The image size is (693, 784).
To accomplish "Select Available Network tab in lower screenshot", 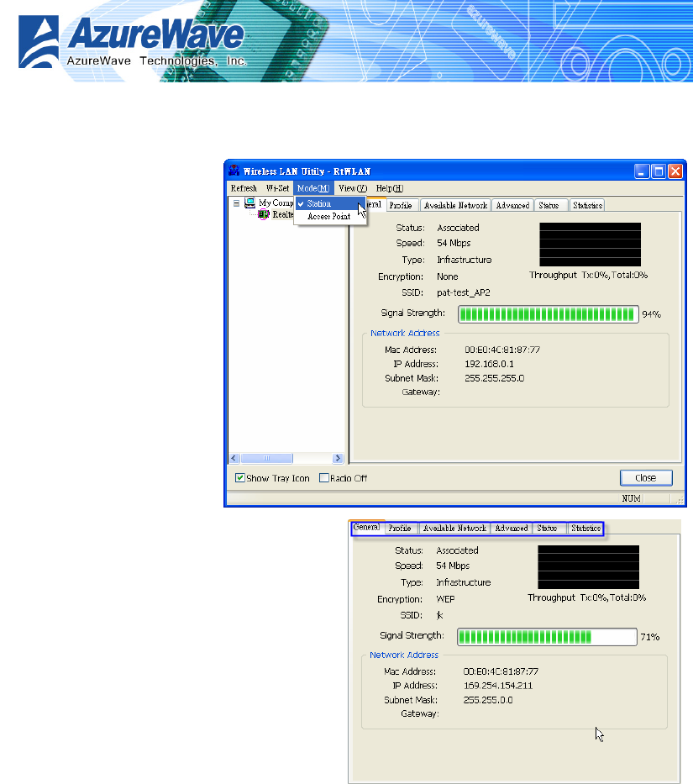I will click(454, 528).
